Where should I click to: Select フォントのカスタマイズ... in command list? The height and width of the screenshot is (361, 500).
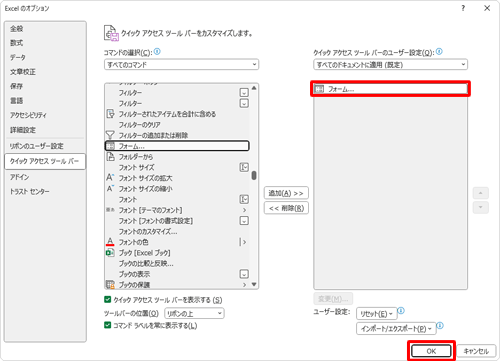coord(177,231)
